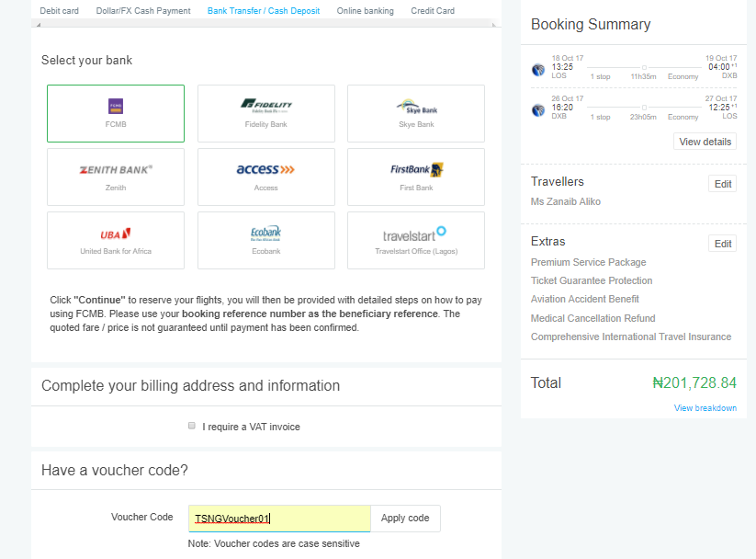Click scrollbar right arrow under payment tabs
Viewport: 756px width, 559px height.
point(493,25)
